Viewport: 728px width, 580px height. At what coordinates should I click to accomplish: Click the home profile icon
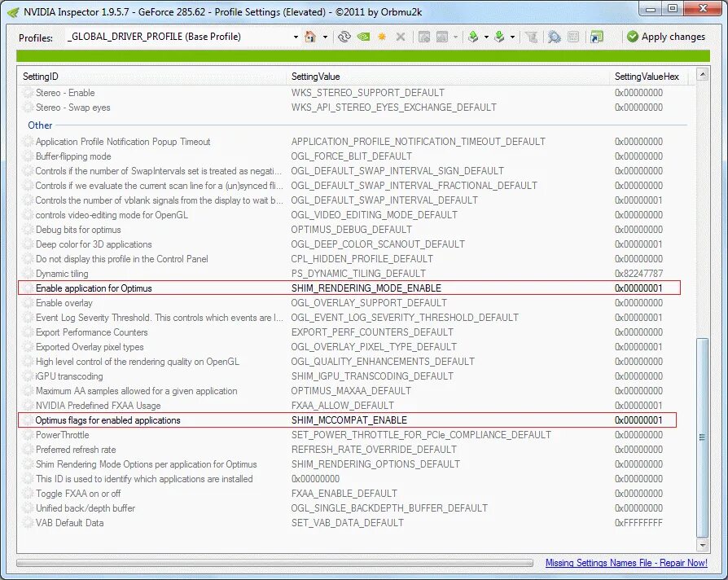(x=310, y=37)
